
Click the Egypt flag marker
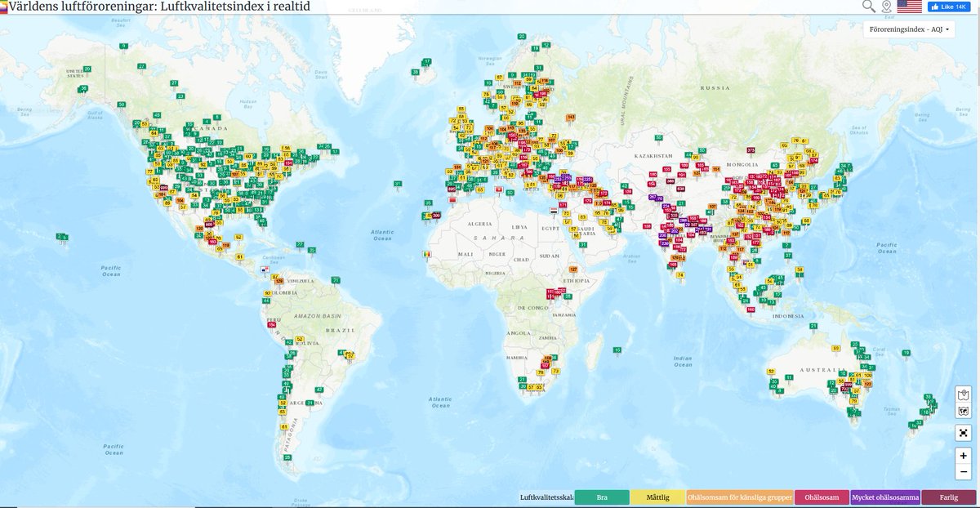[x=555, y=211]
